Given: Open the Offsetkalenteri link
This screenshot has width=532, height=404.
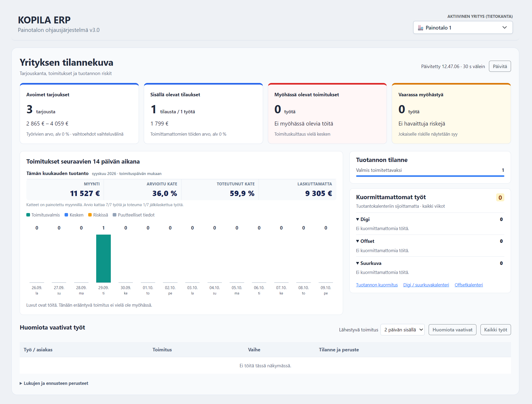Looking at the screenshot, I should [468, 285].
